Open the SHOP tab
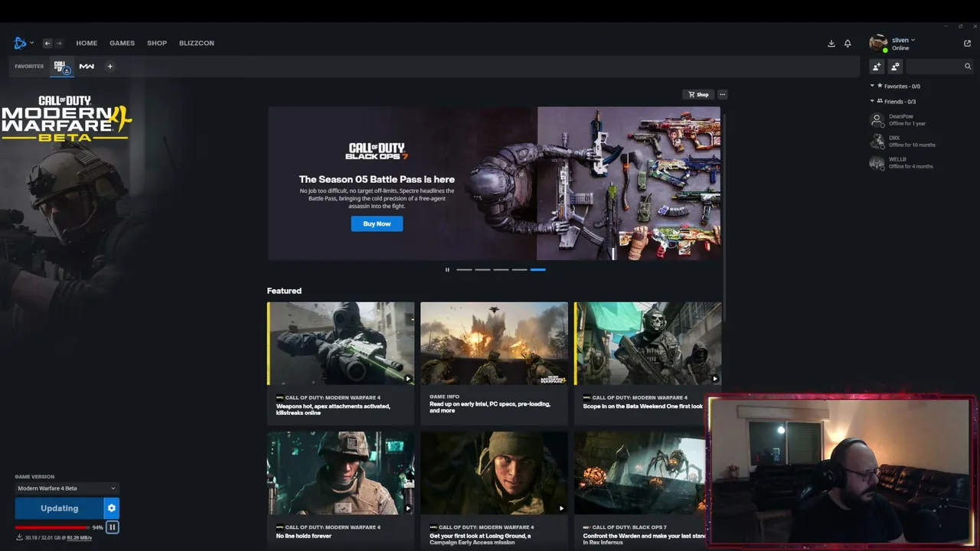The height and width of the screenshot is (551, 980). pyautogui.click(x=157, y=43)
